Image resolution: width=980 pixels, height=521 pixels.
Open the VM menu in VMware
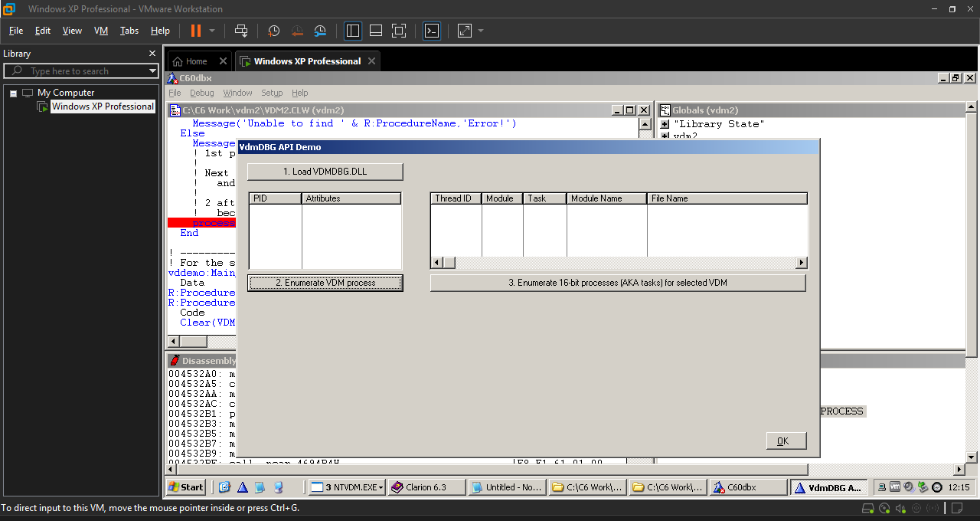point(101,31)
